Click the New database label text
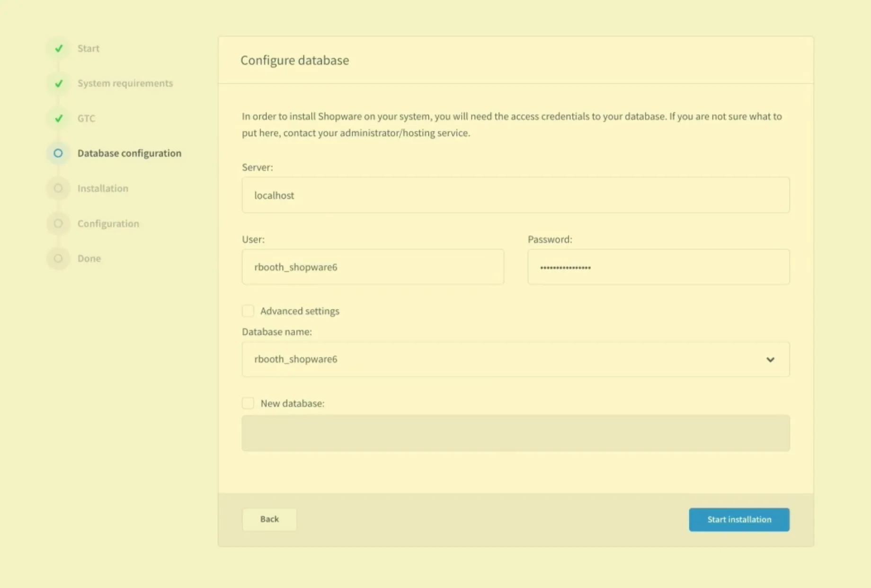The height and width of the screenshot is (588, 871). coord(293,403)
